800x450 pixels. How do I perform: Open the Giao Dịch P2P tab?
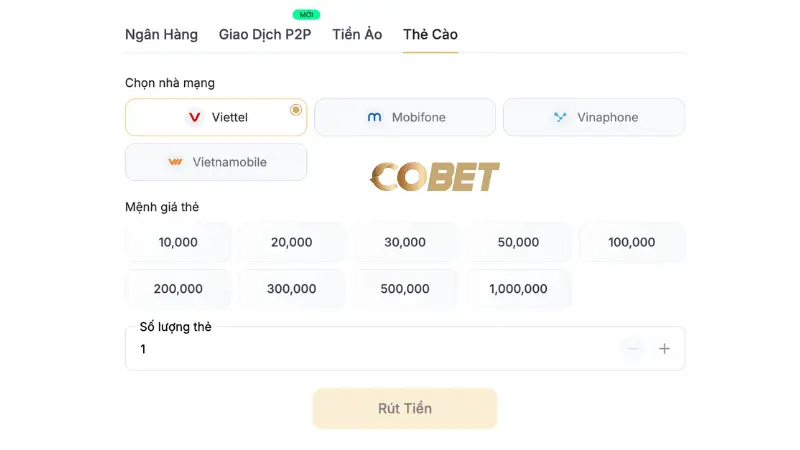click(x=265, y=35)
